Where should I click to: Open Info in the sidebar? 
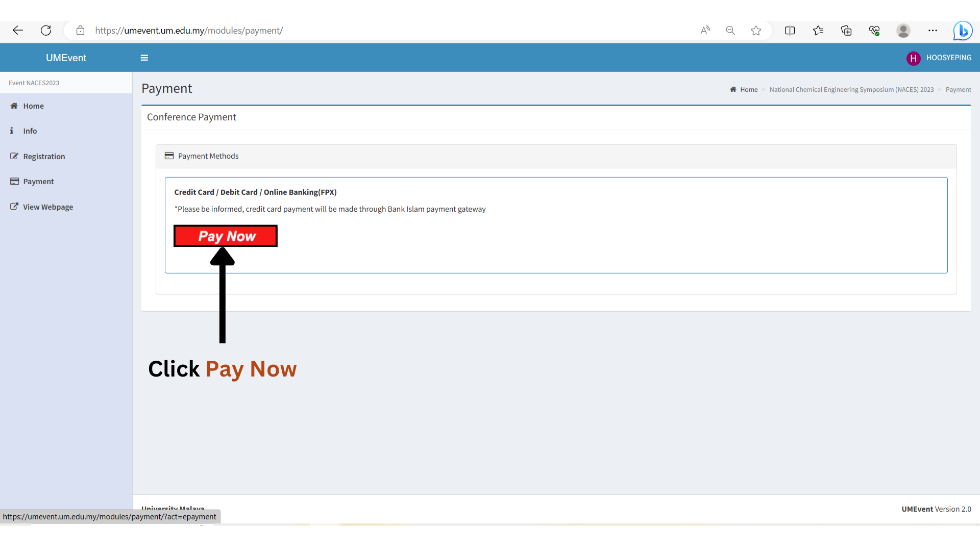(30, 131)
